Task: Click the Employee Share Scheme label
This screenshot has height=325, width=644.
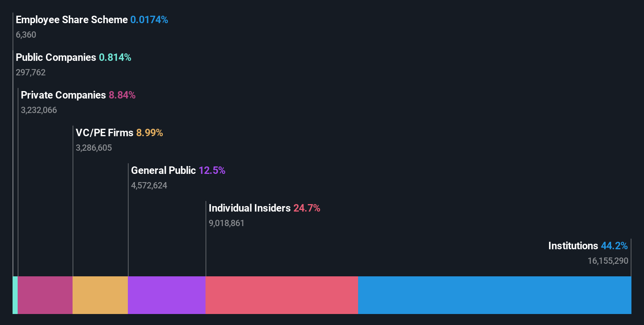Action: (x=72, y=20)
